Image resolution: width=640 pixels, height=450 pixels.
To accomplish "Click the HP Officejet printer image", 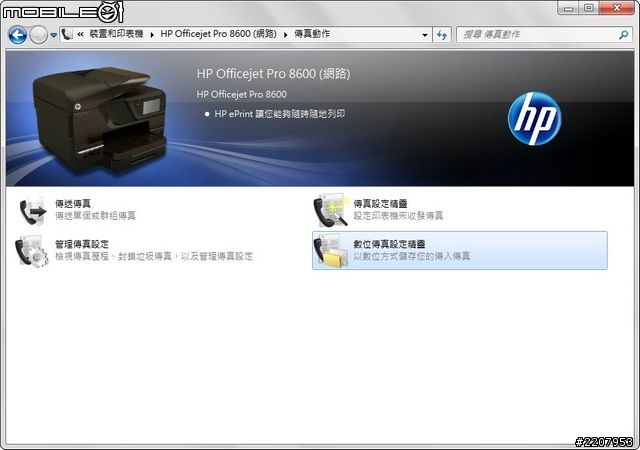I will pos(100,120).
